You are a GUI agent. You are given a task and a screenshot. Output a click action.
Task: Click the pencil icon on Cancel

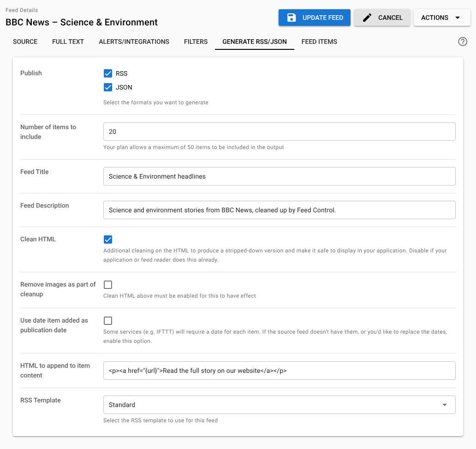click(367, 18)
